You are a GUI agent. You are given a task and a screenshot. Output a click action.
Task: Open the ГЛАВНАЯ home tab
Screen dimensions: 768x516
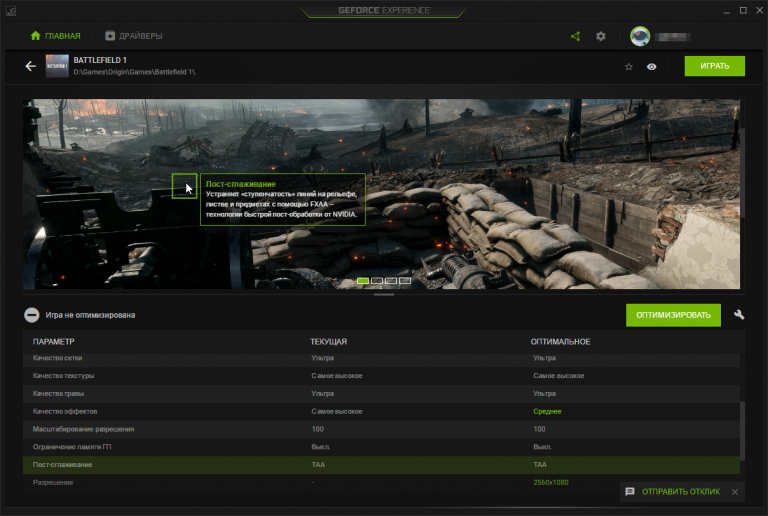tap(55, 36)
